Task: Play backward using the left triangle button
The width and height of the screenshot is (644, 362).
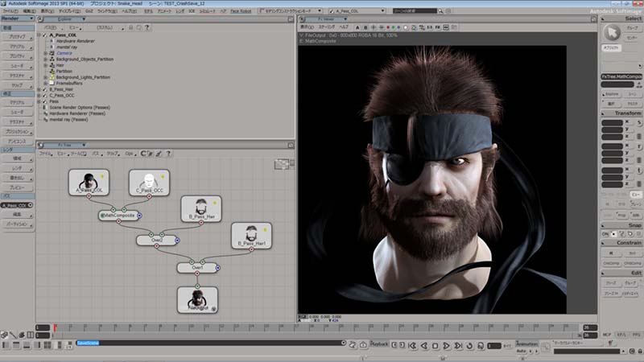Action: click(424, 346)
